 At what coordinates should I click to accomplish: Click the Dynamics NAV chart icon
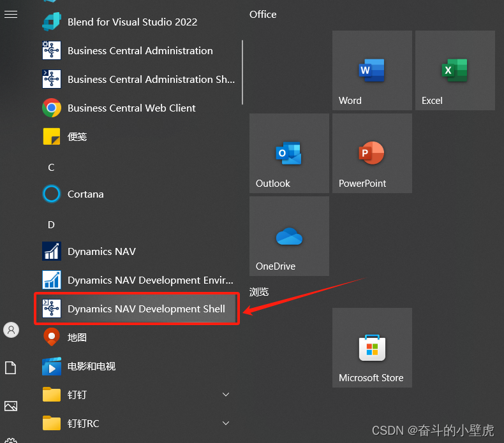pyautogui.click(x=52, y=251)
